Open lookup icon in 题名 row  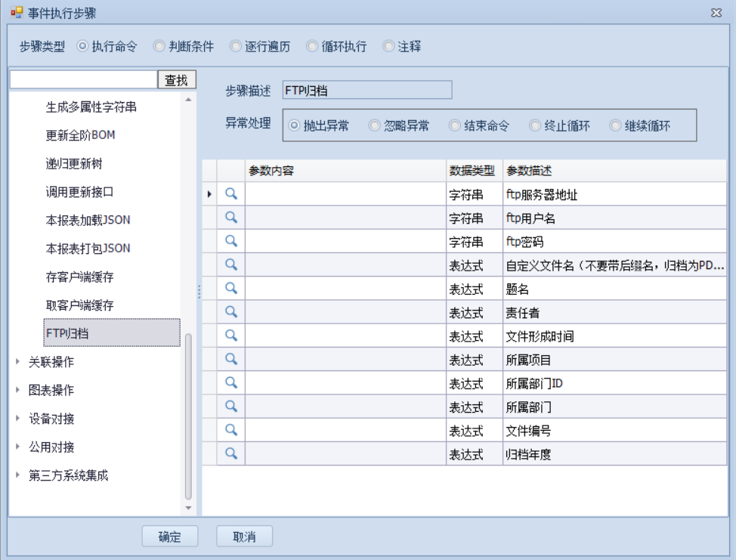pos(231,288)
